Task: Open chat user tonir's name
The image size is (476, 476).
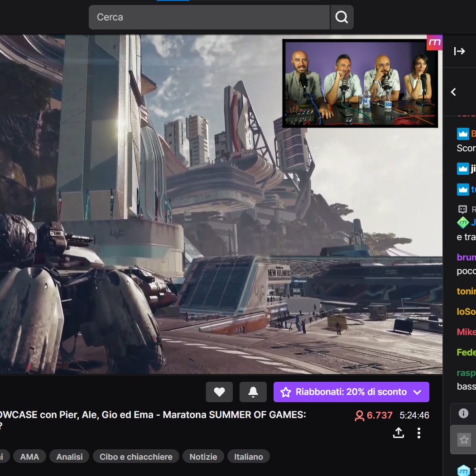Action: click(x=466, y=291)
